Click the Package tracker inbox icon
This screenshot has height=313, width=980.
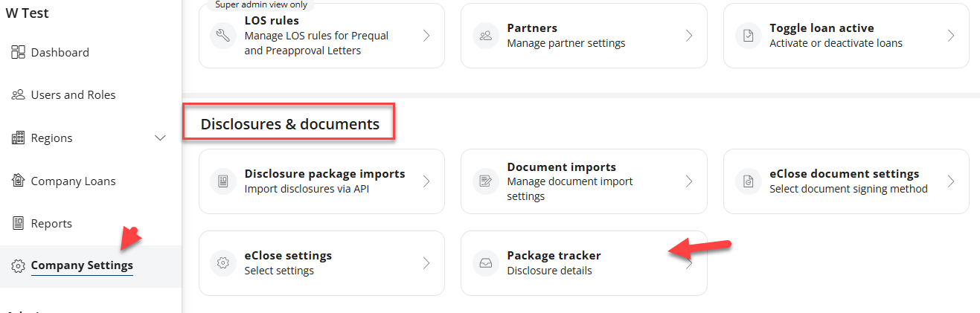[486, 263]
